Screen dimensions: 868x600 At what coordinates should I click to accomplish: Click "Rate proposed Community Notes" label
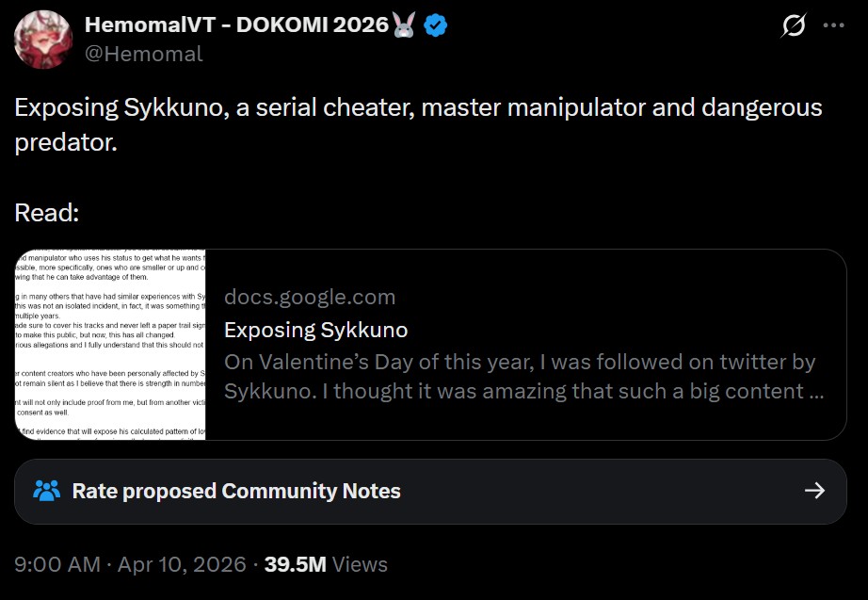(236, 491)
